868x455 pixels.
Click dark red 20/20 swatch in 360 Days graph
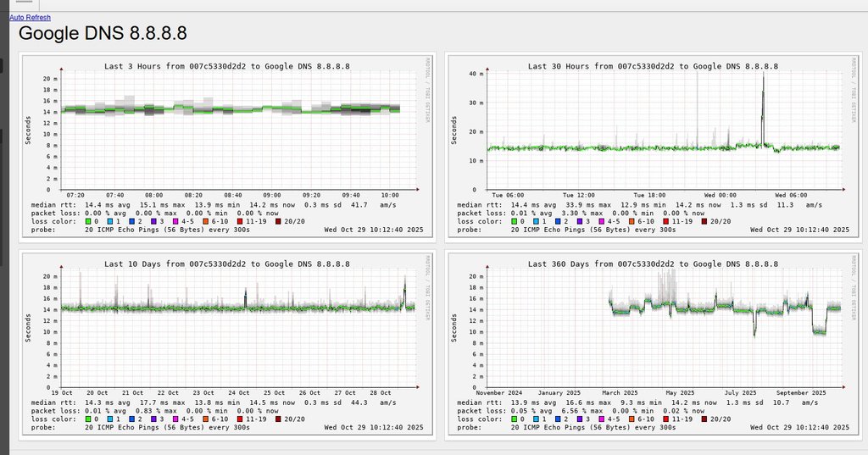pos(704,419)
